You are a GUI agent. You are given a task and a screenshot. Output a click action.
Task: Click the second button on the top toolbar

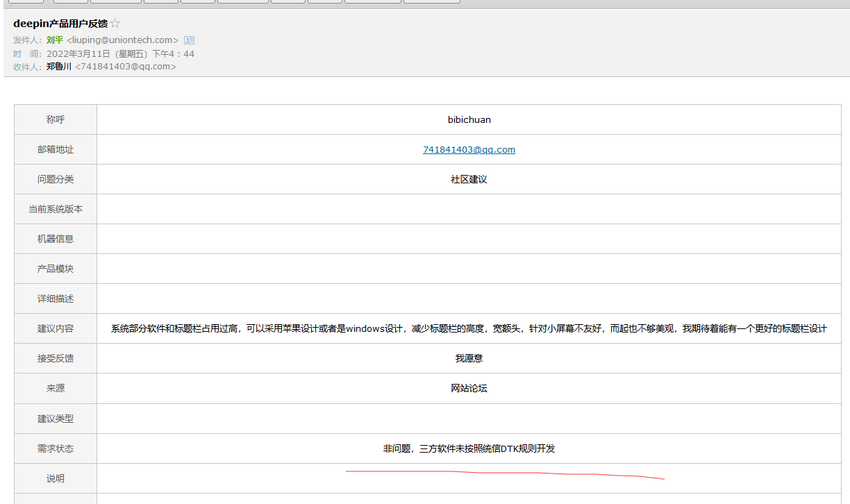[69, 2]
